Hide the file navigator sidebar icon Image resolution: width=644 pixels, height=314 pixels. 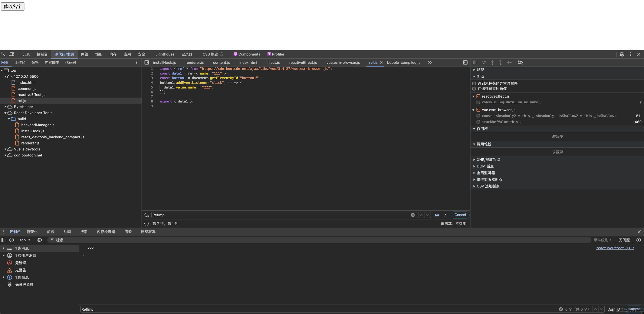(x=147, y=62)
